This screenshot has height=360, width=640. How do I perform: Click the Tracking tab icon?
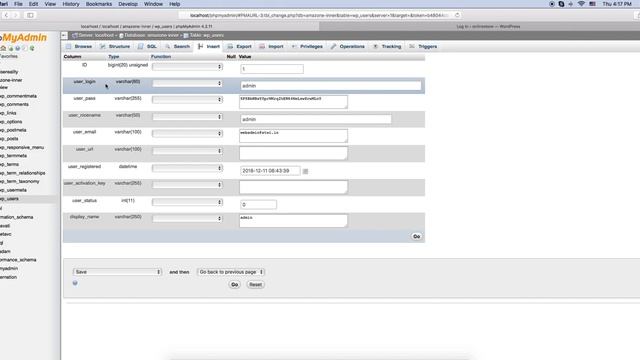pos(376,47)
